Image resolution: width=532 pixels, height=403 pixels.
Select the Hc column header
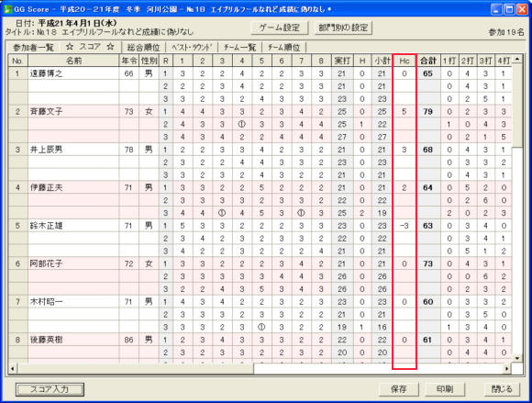[405, 61]
